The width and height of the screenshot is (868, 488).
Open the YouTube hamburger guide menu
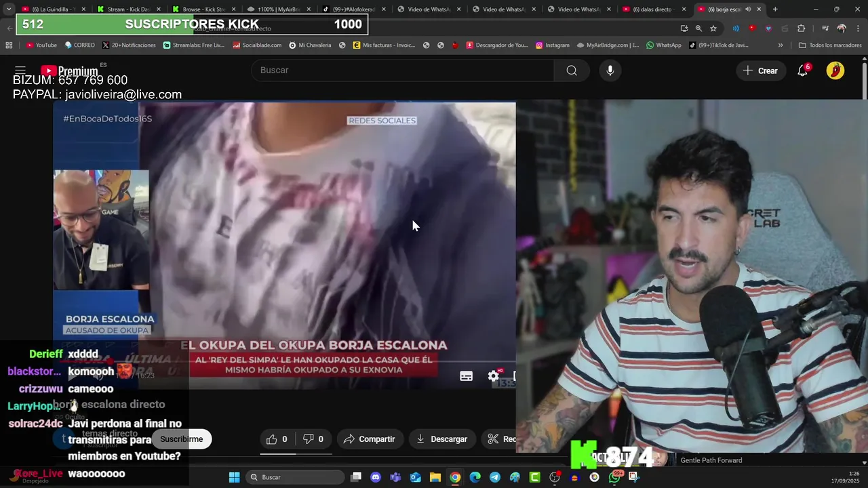point(20,70)
